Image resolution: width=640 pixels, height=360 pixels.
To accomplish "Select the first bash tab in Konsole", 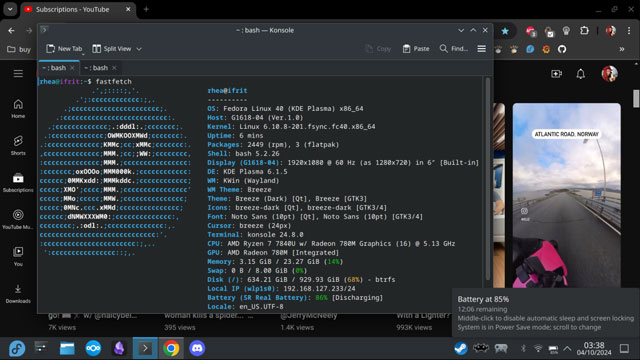I will click(54, 68).
